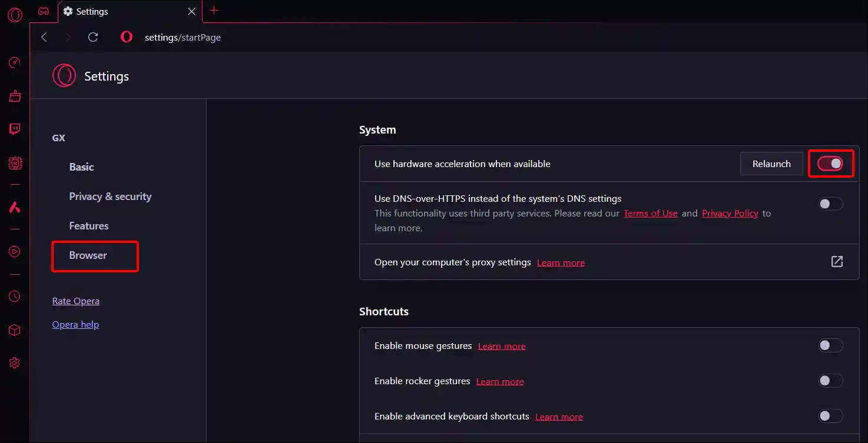Open the Player sidebar icon

coord(15,252)
